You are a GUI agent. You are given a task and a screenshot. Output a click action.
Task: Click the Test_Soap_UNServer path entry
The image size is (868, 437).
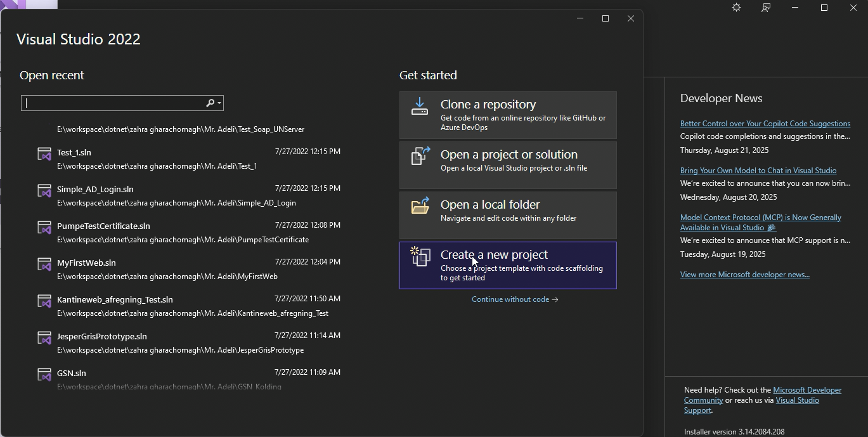[181, 129]
